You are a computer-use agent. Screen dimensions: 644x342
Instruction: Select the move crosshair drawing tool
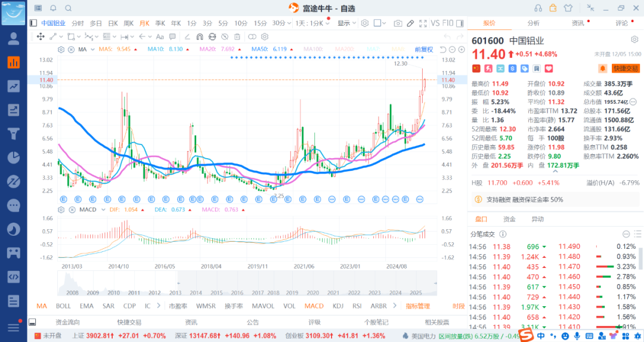(x=41, y=36)
